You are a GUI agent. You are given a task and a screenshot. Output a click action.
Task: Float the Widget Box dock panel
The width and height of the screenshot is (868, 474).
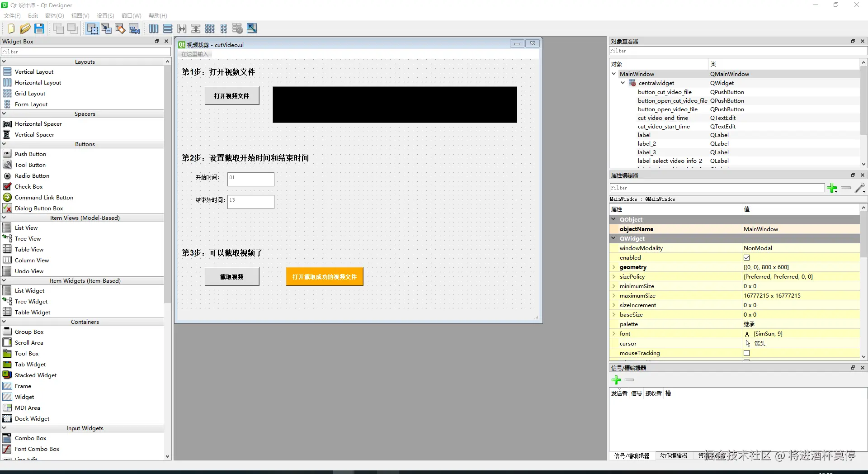click(157, 41)
